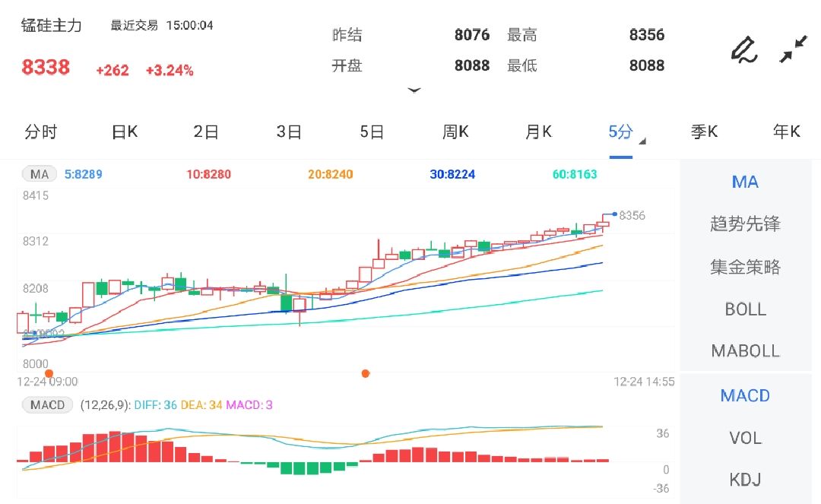Click orange marker dot near 12-24 09:00
The height and width of the screenshot is (504, 821).
click(x=49, y=373)
